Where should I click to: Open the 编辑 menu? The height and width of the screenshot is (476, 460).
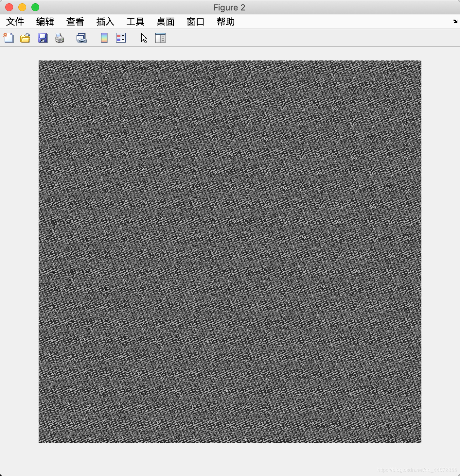[x=45, y=22]
